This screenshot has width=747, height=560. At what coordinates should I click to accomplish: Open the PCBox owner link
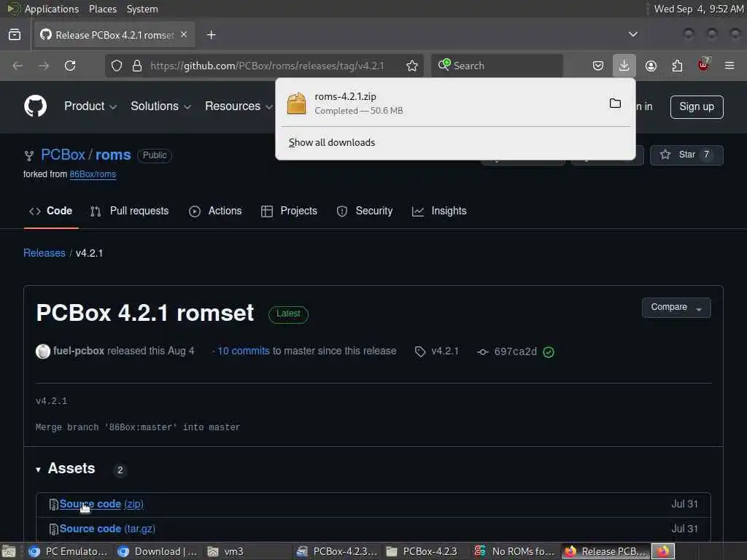point(63,155)
